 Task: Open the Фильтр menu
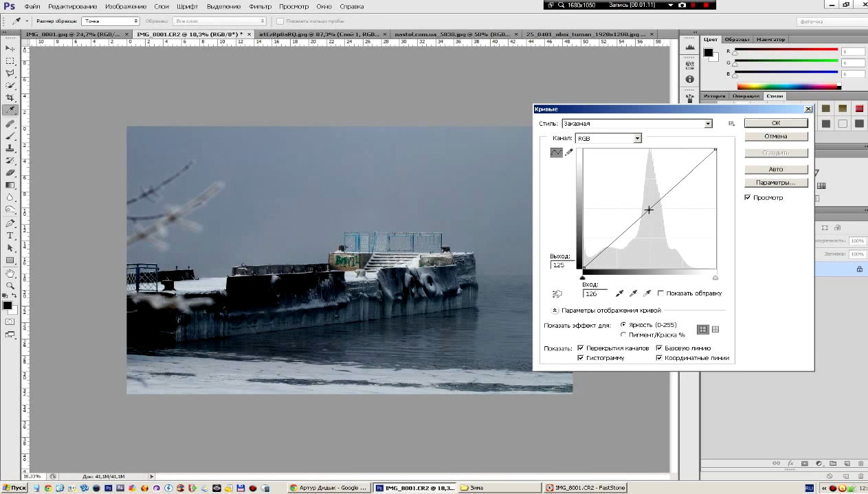click(260, 6)
